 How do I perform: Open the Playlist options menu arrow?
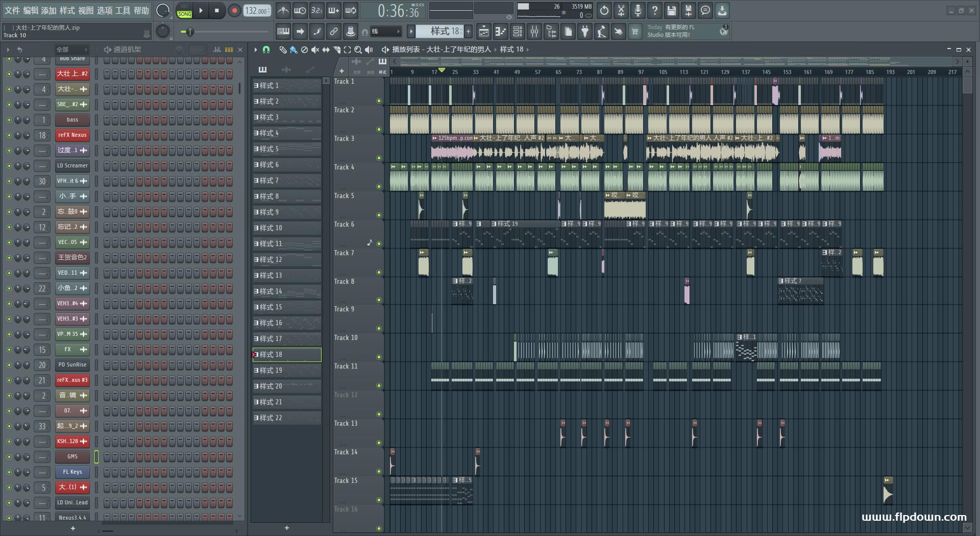(256, 50)
